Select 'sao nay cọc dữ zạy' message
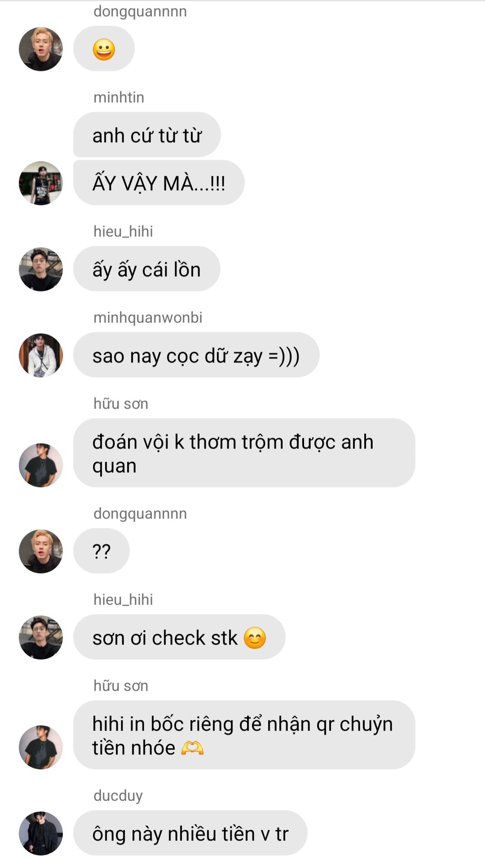 click(196, 355)
